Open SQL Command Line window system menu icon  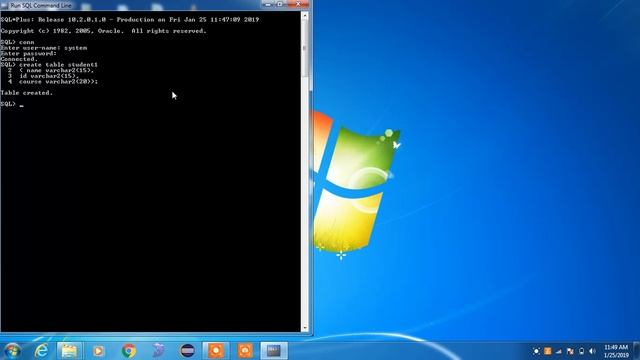click(4, 5)
